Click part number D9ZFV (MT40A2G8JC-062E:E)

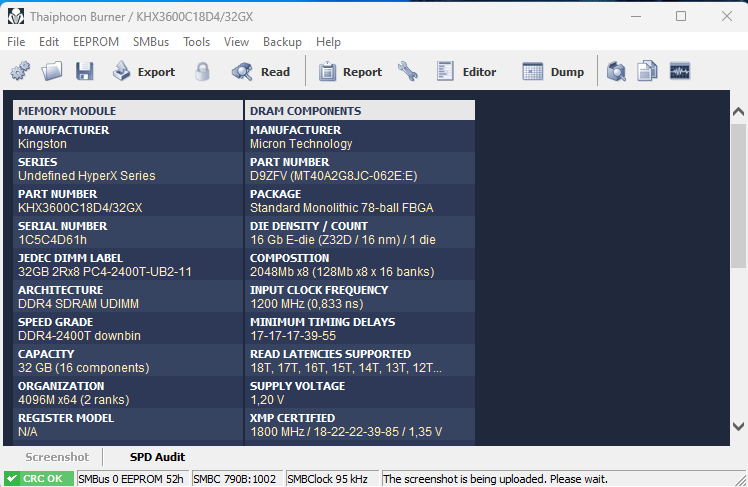(x=333, y=176)
